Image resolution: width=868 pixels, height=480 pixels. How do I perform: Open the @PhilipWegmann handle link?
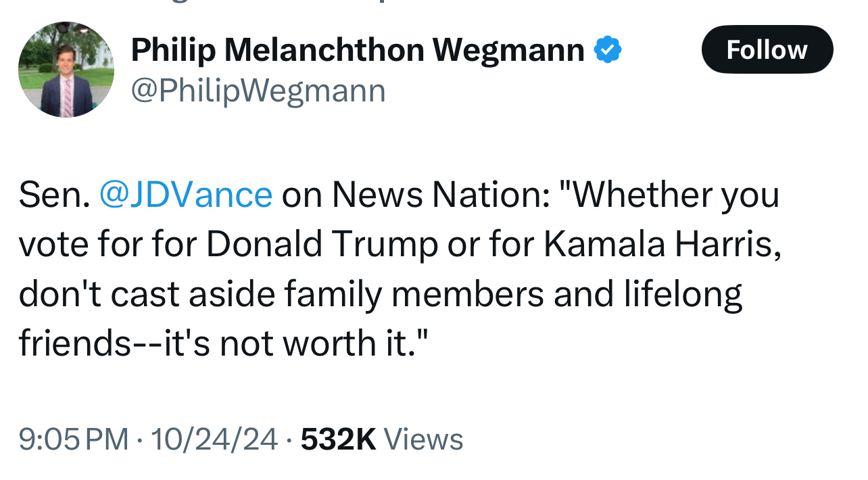pos(258,91)
